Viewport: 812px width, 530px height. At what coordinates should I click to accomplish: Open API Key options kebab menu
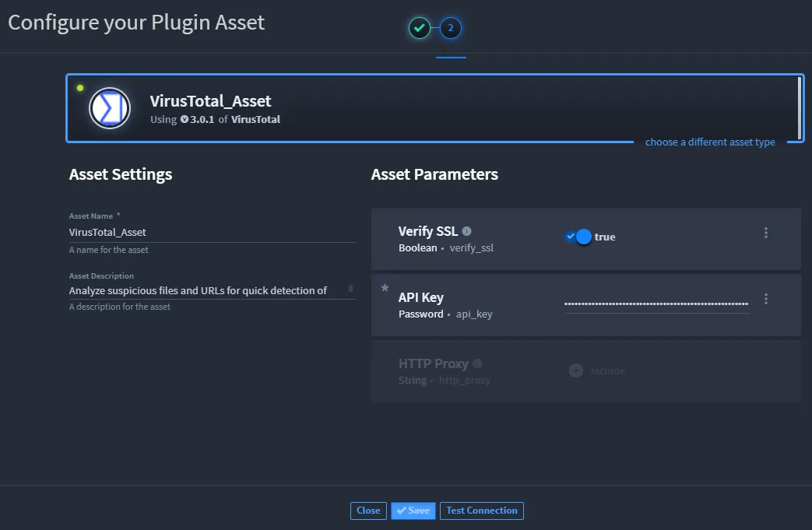point(766,299)
